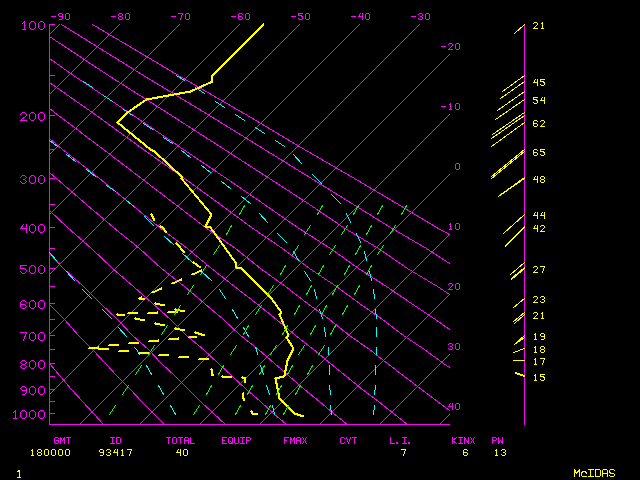Click the wind speed value 65

[x=539, y=153]
